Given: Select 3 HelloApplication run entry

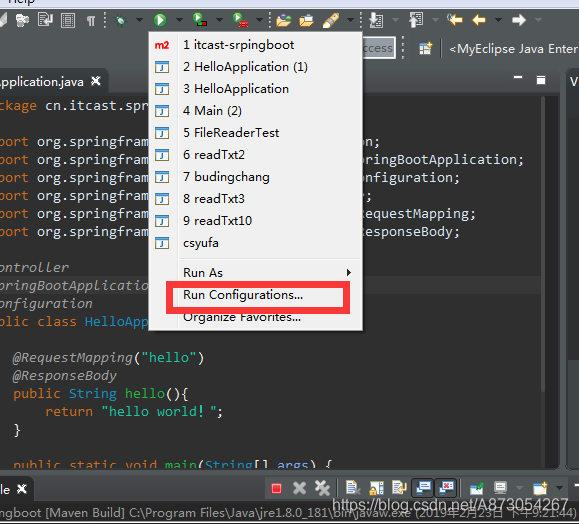Looking at the screenshot, I should tap(255, 89).
